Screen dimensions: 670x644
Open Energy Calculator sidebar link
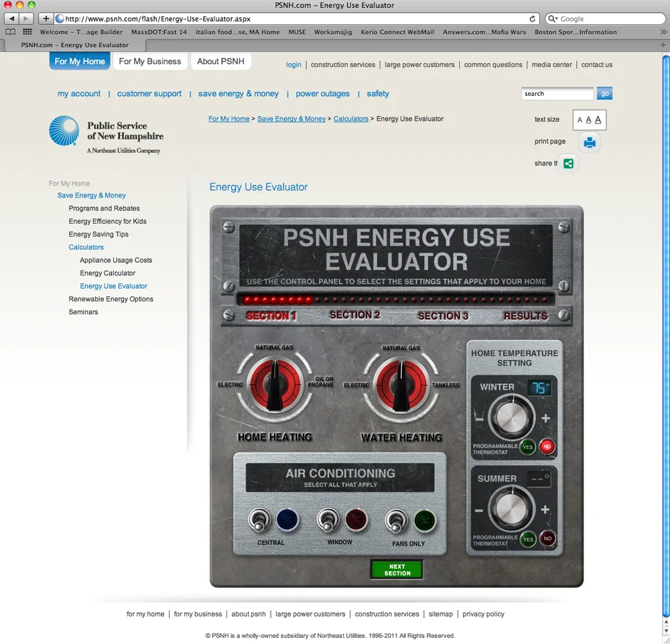pos(108,273)
